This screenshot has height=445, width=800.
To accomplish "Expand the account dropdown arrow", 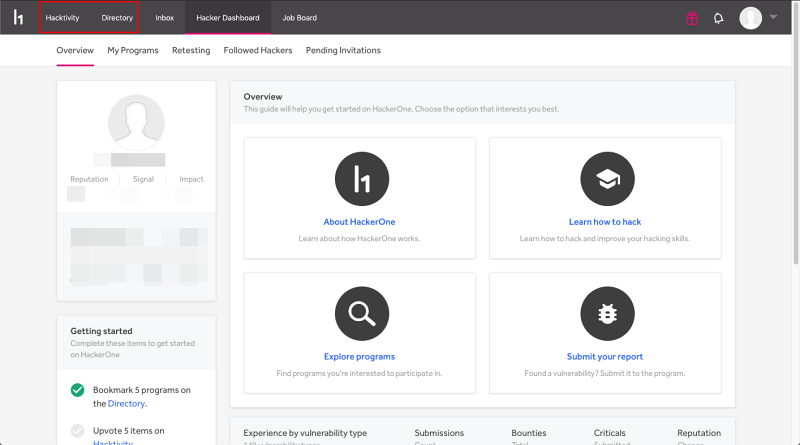I will coord(773,17).
